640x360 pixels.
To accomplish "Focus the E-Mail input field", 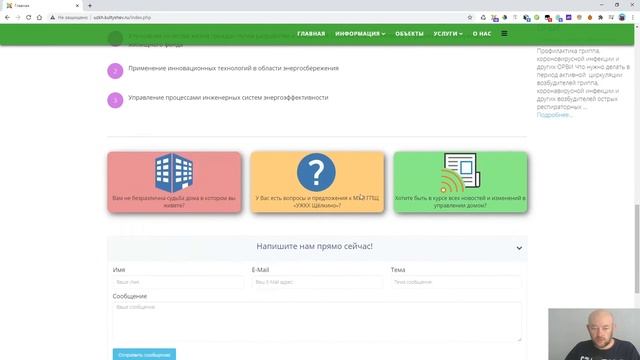I will [x=317, y=282].
